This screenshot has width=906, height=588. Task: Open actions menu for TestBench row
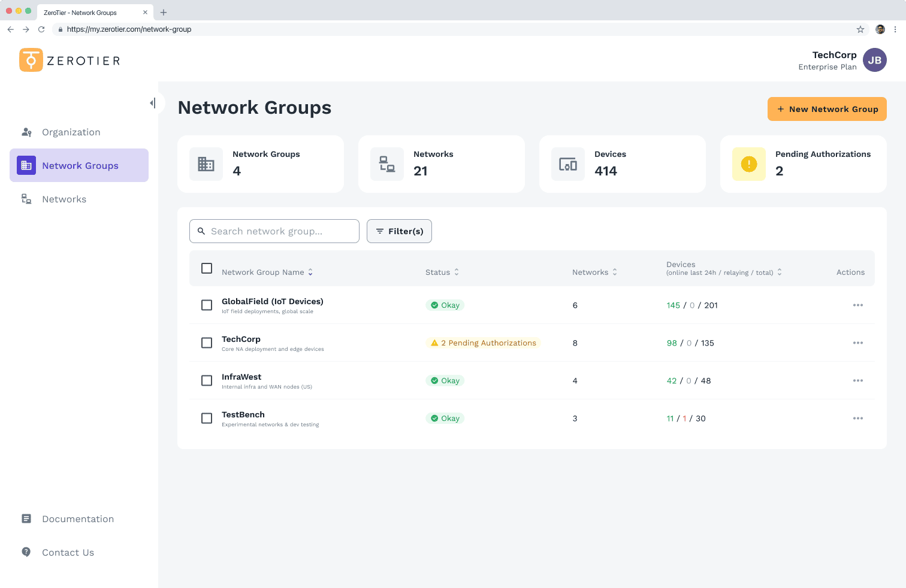[x=857, y=419]
